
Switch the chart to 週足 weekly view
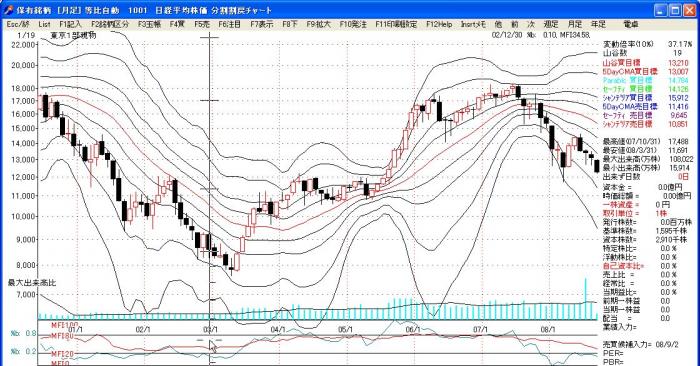pos(551,24)
